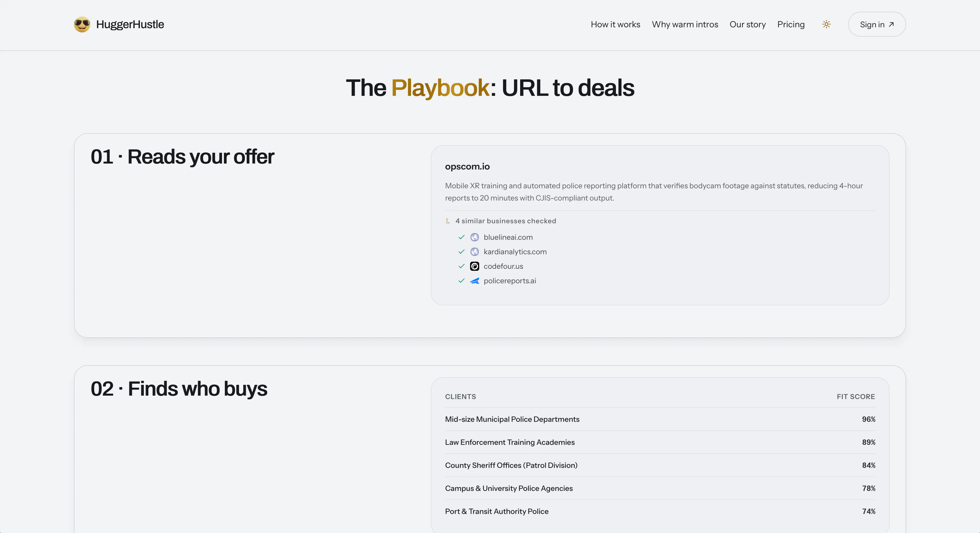Click the dots icon before similar businesses checked
The width and height of the screenshot is (980, 533).
tap(448, 221)
